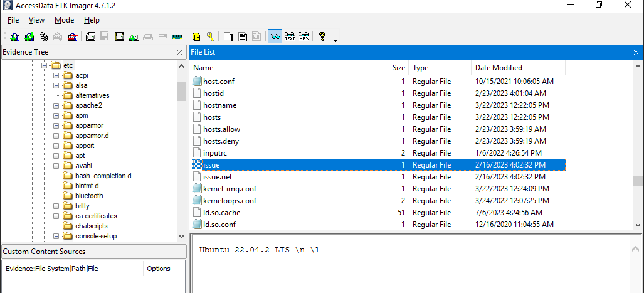Click the Export File Hash List icon
The image size is (644, 293).
point(242,36)
